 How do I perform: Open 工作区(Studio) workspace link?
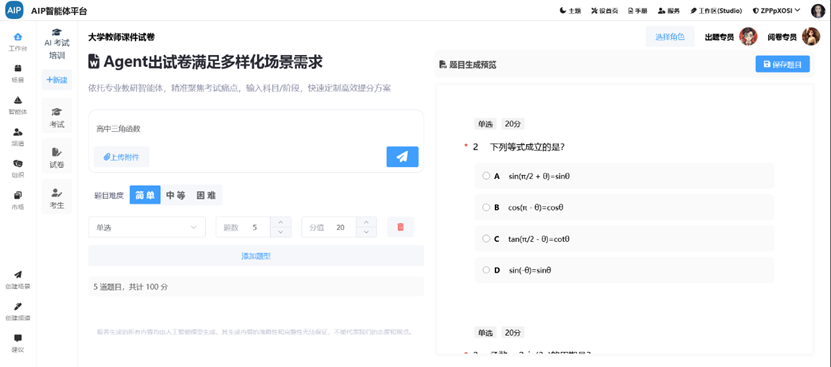click(717, 11)
